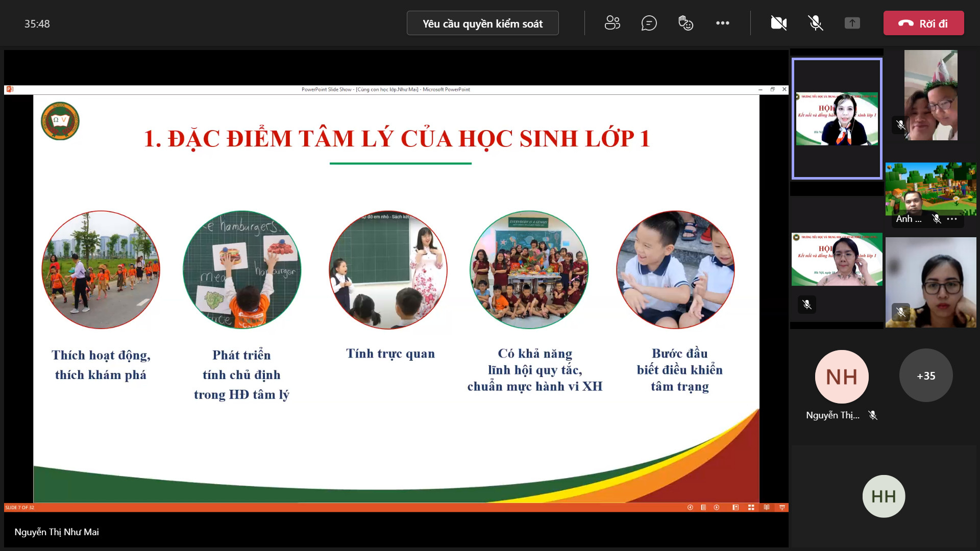The width and height of the screenshot is (980, 551).
Task: Switch to Slide Sorter view icon
Action: [751, 507]
